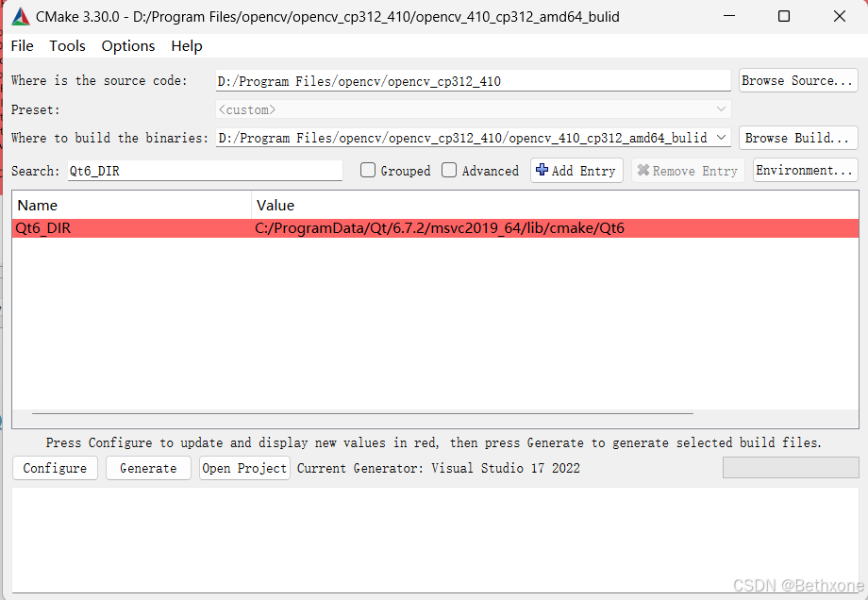The width and height of the screenshot is (868, 600).
Task: Click the Browse Build button
Action: pyautogui.click(x=798, y=138)
